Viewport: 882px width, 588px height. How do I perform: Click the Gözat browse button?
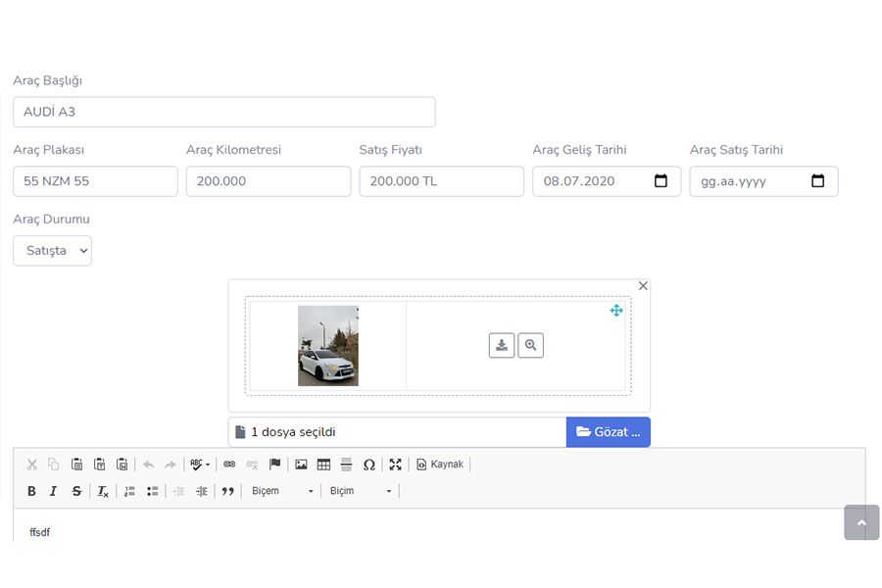[608, 432]
